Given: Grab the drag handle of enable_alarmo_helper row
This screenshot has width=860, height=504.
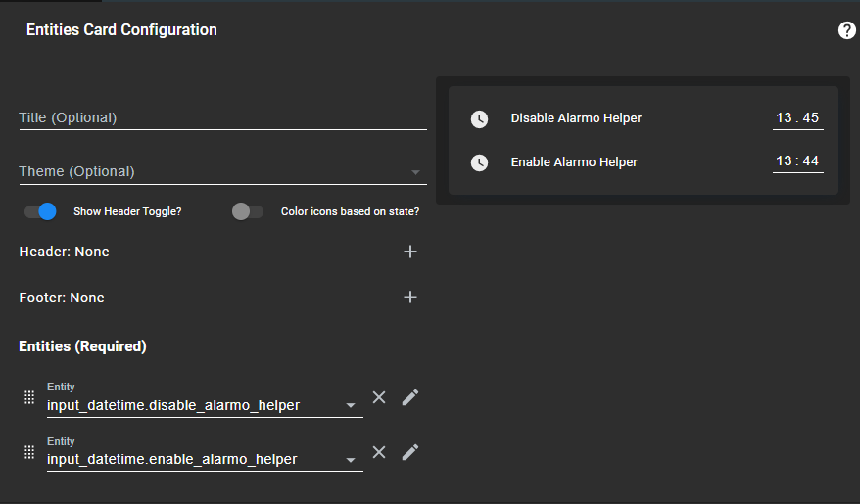Looking at the screenshot, I should 29,452.
